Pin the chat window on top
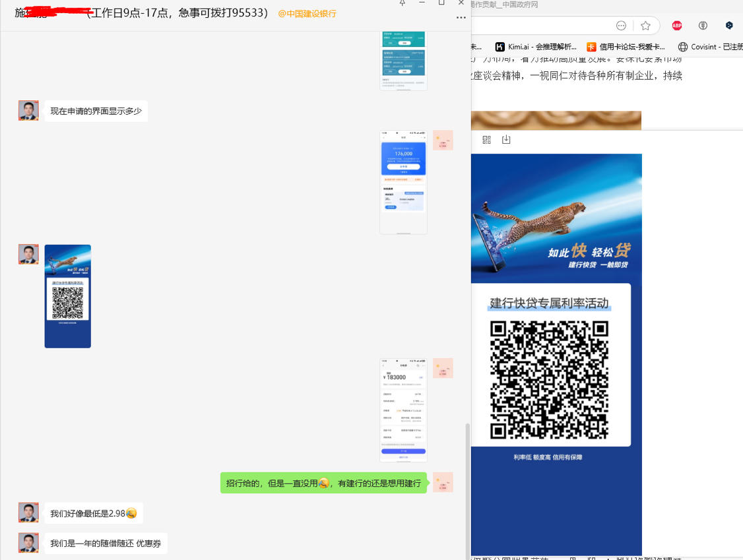The height and width of the screenshot is (560, 743). (403, 3)
